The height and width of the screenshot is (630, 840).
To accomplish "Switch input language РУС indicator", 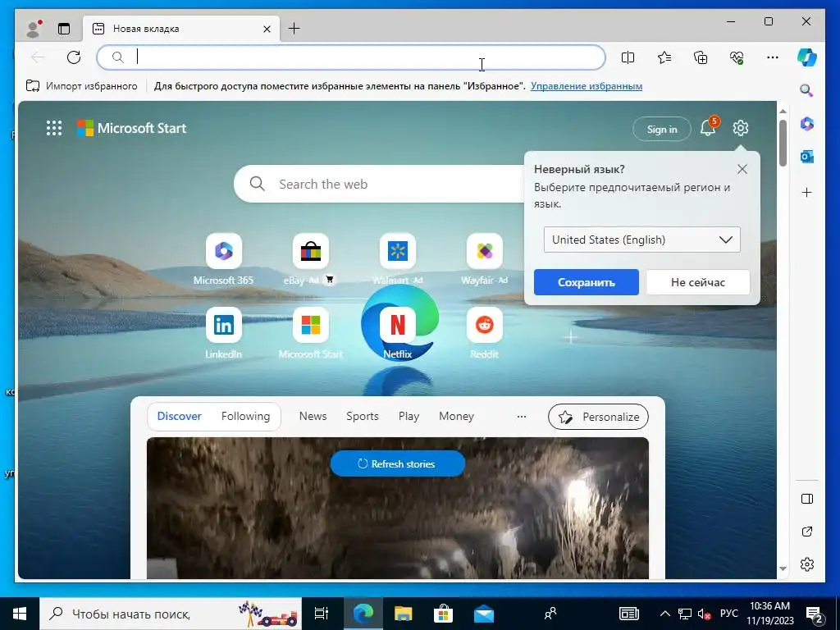I will pyautogui.click(x=728, y=614).
